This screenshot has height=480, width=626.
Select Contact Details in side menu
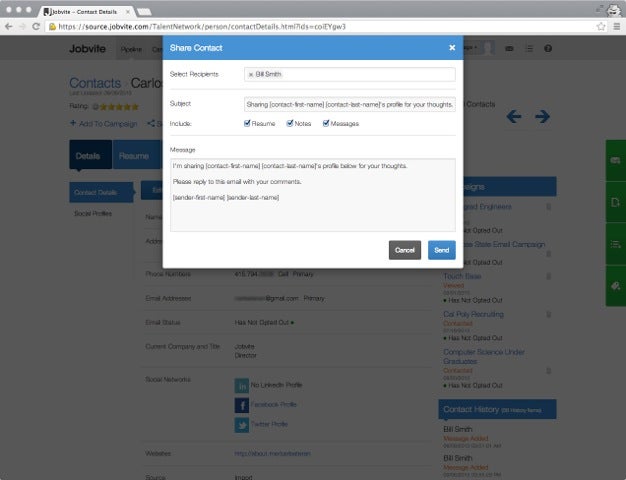coord(101,192)
